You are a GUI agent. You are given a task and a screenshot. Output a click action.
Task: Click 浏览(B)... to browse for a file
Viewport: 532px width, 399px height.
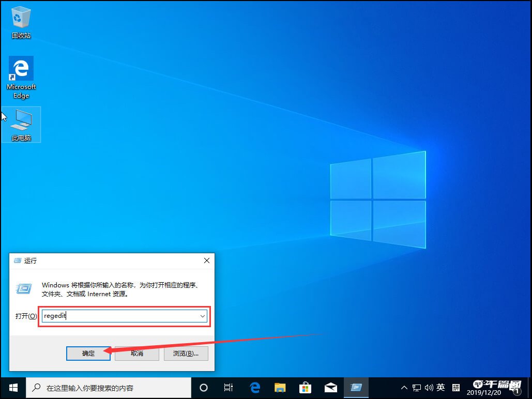point(186,354)
